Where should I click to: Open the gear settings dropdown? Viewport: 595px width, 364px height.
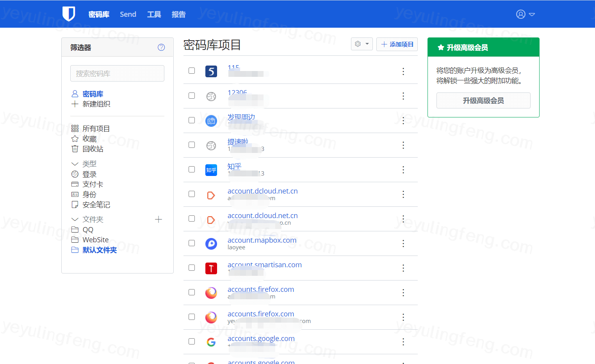362,44
